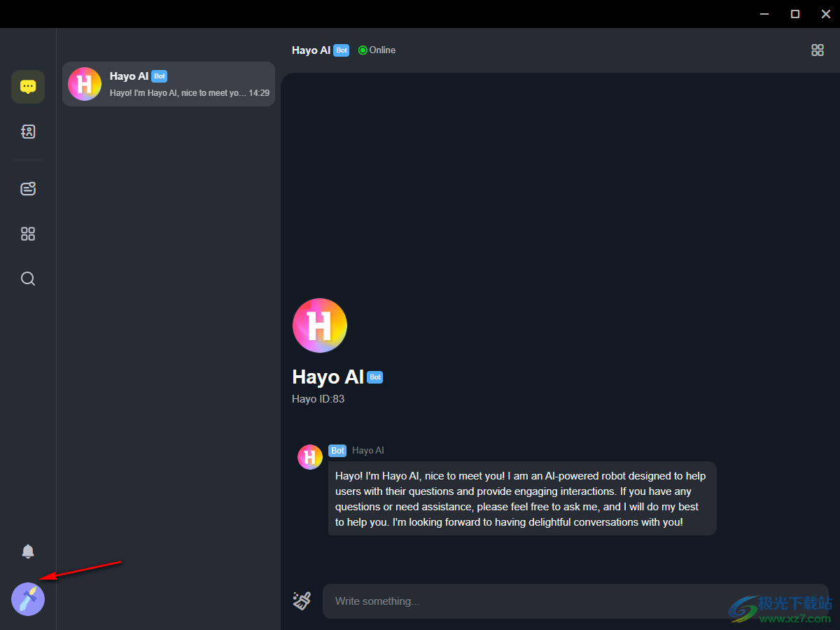Click the large Hayo AI profile name

(x=328, y=377)
